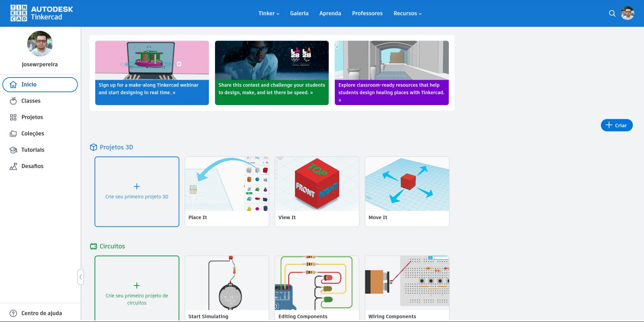Click the 'View It' card title
Viewport: 644px width, 322px height.
[287, 217]
